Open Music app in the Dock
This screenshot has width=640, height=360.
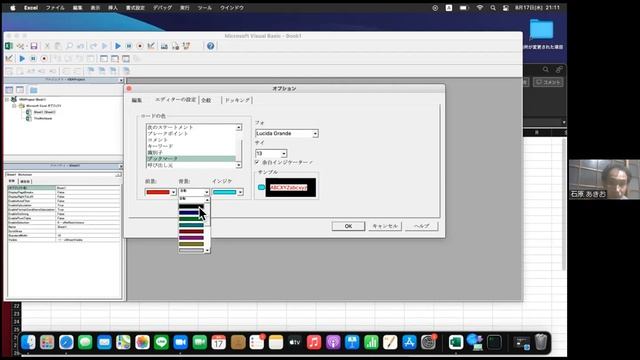click(x=314, y=342)
